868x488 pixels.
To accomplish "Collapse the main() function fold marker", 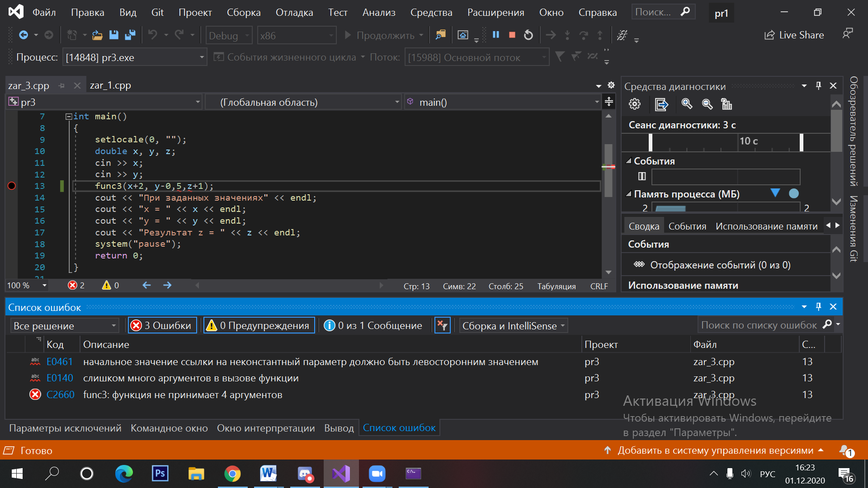I will 69,117.
